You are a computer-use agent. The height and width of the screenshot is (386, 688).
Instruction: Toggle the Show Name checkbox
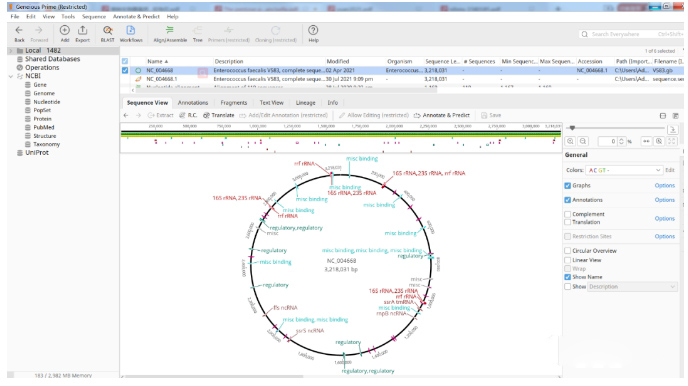(567, 277)
